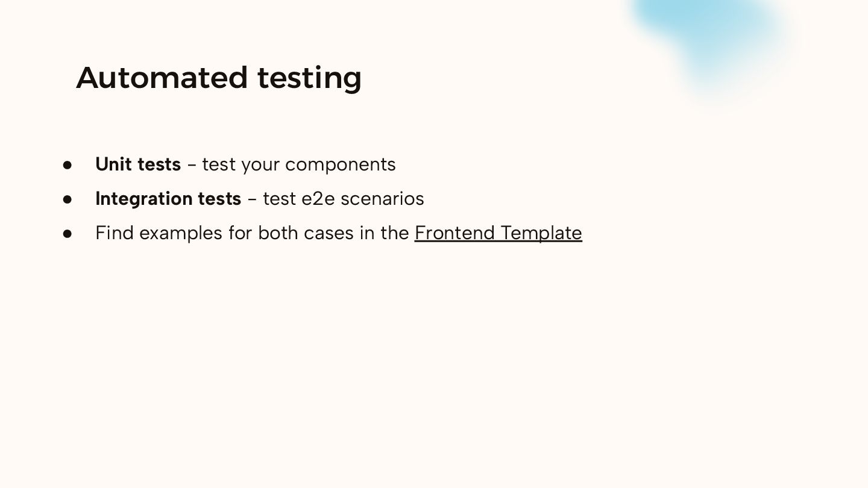Click the word testing in title
This screenshot has height=488, width=868.
(x=310, y=79)
